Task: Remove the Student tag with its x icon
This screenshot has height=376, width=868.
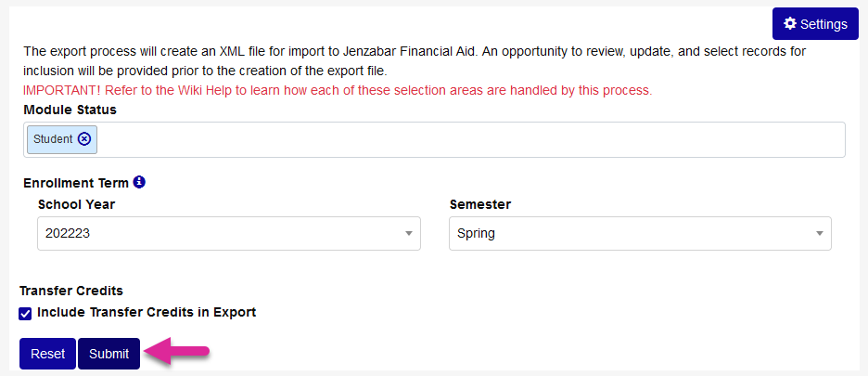Action: coord(84,139)
